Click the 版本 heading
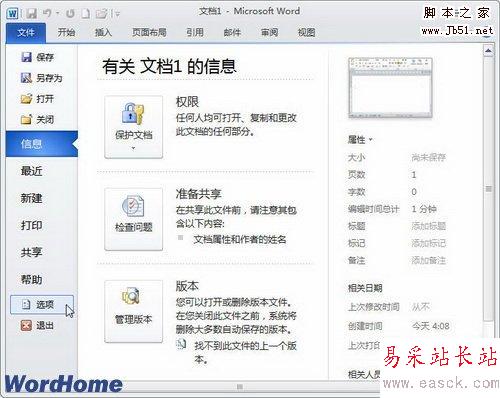Screen dimensions: 500x398 [187, 286]
